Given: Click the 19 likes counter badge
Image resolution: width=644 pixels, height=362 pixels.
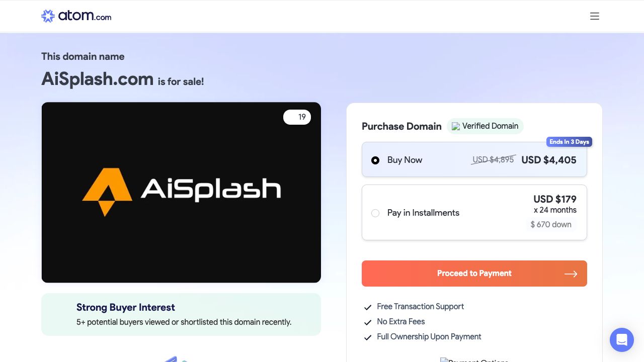Looking at the screenshot, I should [x=297, y=117].
